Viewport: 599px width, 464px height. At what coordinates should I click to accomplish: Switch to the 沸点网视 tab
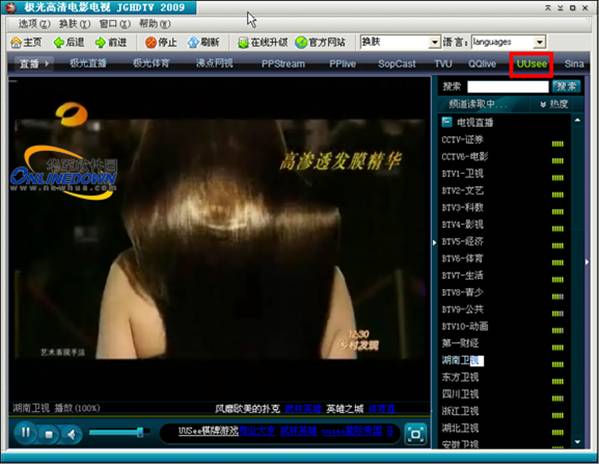[x=214, y=63]
